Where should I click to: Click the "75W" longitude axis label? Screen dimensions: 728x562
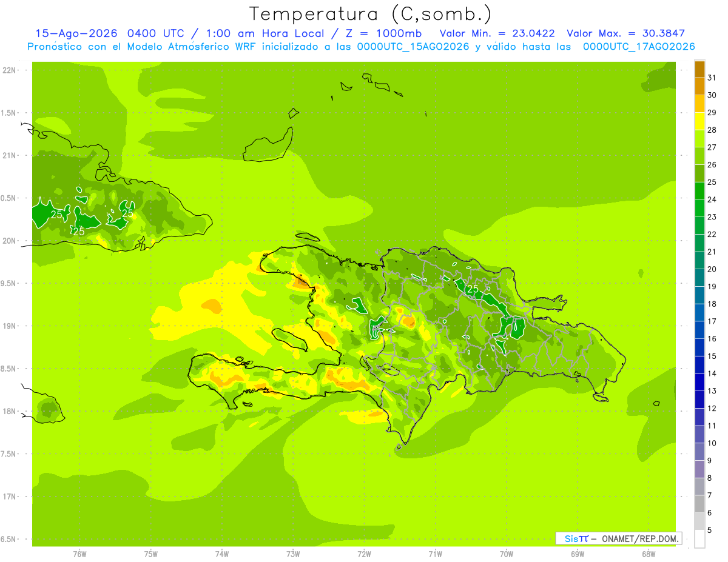point(151,554)
